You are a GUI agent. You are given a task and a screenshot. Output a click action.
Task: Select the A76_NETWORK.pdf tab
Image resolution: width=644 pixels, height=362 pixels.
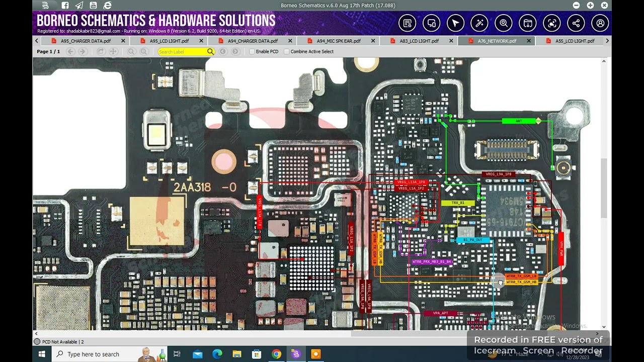pos(497,41)
